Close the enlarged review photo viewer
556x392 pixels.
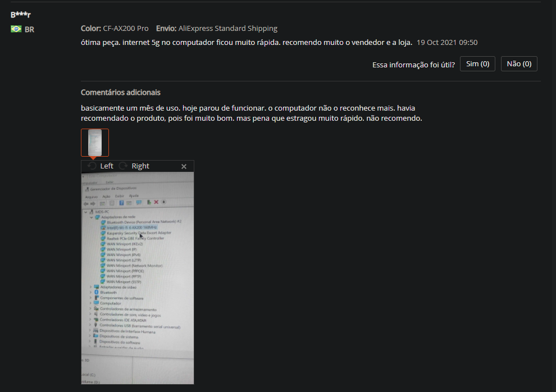(184, 166)
